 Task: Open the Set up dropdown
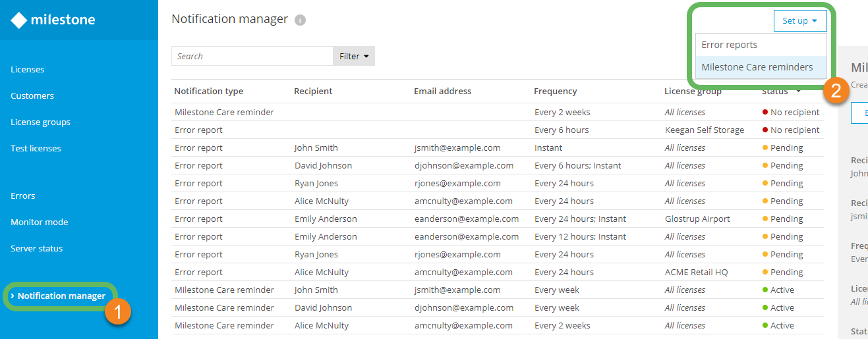coord(799,21)
